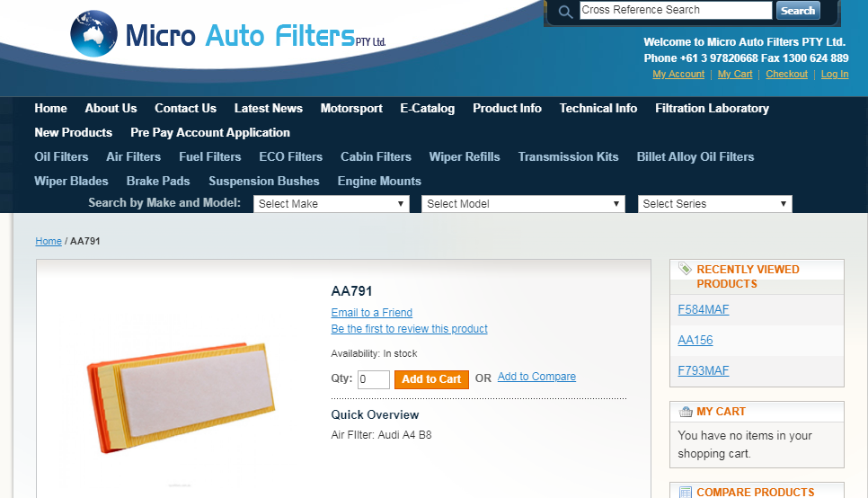Click Add to Compare link
Image resolution: width=868 pixels, height=498 pixels.
point(536,377)
